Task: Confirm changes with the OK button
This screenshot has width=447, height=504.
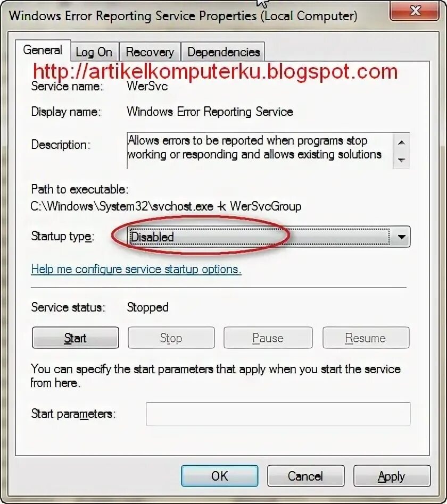Action: 219,476
